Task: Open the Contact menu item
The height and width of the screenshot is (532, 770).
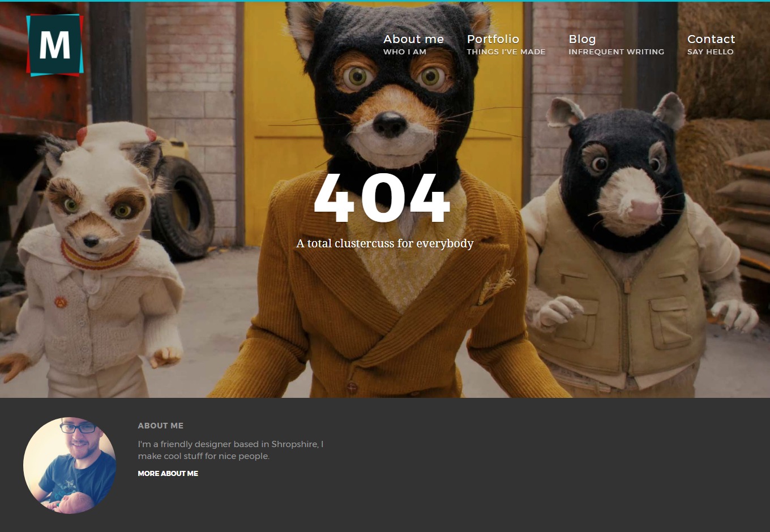Action: pyautogui.click(x=711, y=44)
